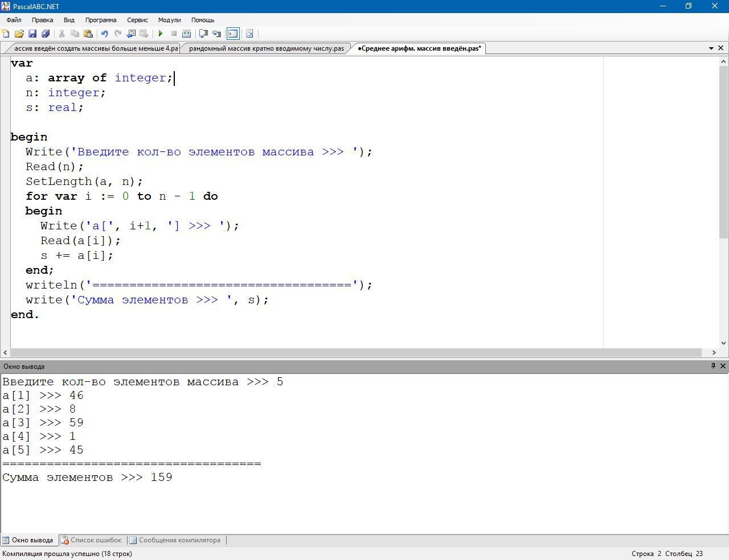Screen dimensions: 729x560
Task: Paste from clipboard via toolbar icon
Action: click(x=88, y=34)
